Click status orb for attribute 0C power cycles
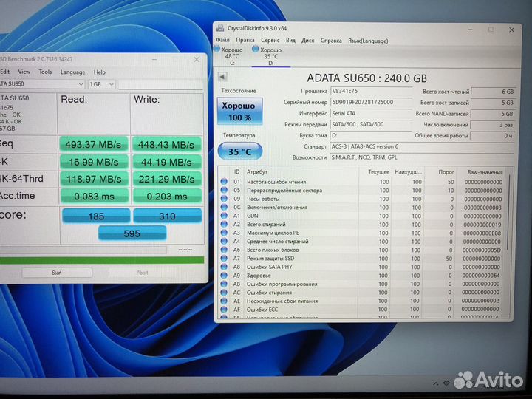The height and width of the screenshot is (399, 532). tap(224, 207)
